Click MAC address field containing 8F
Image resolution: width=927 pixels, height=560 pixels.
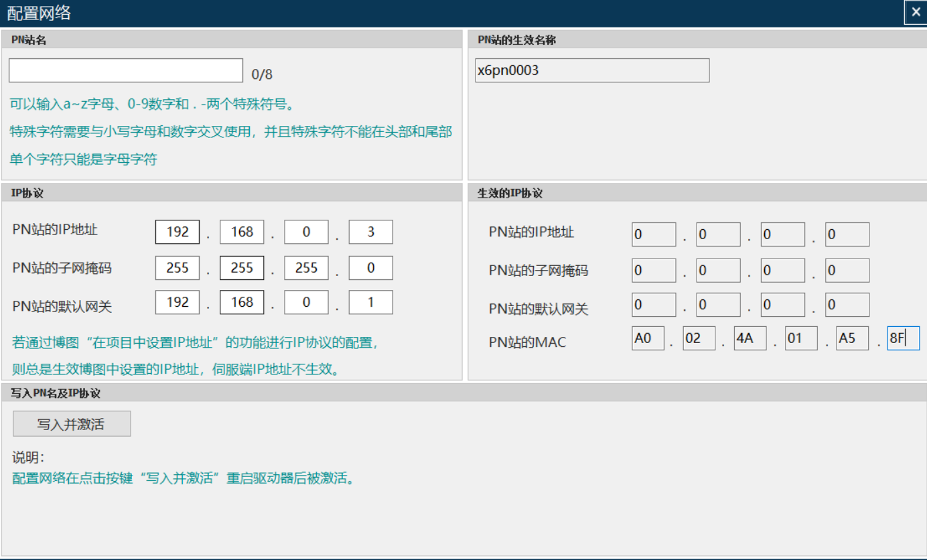(903, 338)
